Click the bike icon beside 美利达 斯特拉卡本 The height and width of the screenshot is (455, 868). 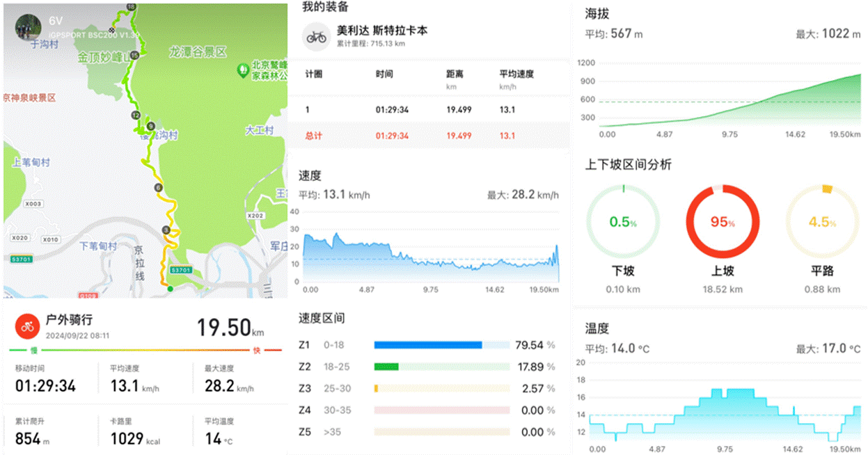tap(317, 37)
